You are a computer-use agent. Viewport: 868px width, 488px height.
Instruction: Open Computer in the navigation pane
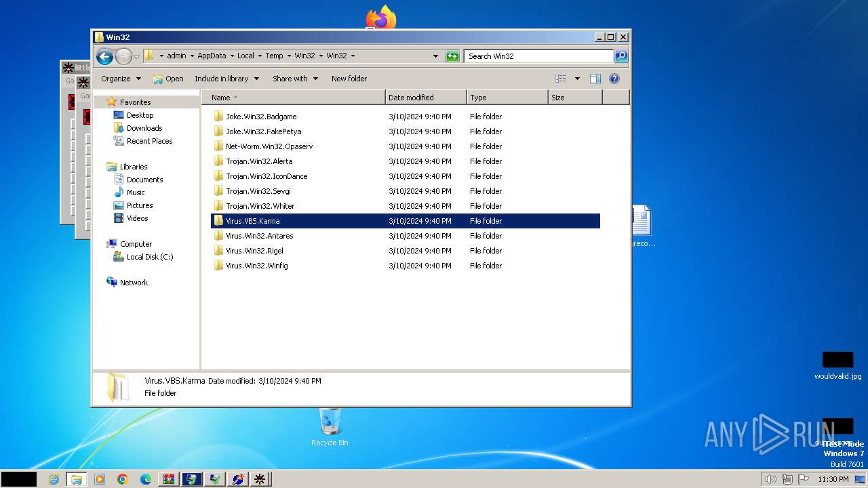click(x=136, y=244)
